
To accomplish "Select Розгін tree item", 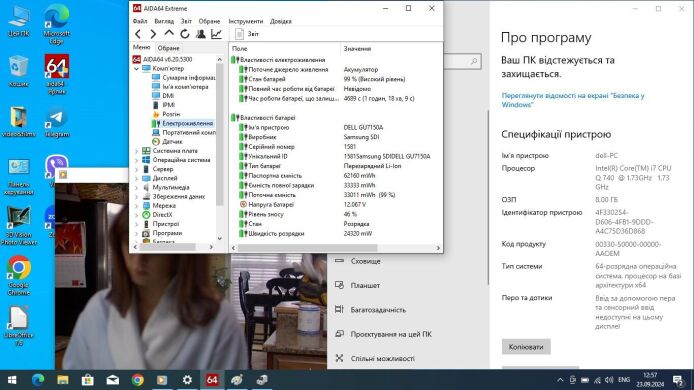I will pos(166,114).
